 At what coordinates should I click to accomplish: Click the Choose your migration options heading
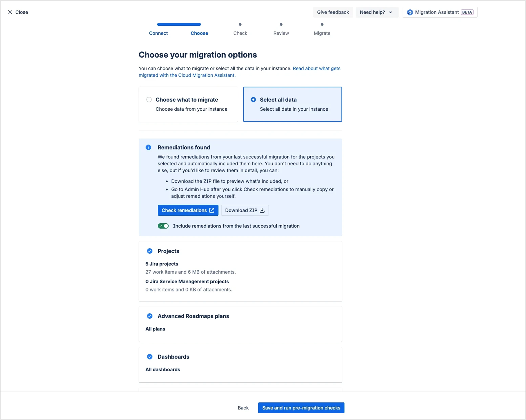[x=198, y=55]
